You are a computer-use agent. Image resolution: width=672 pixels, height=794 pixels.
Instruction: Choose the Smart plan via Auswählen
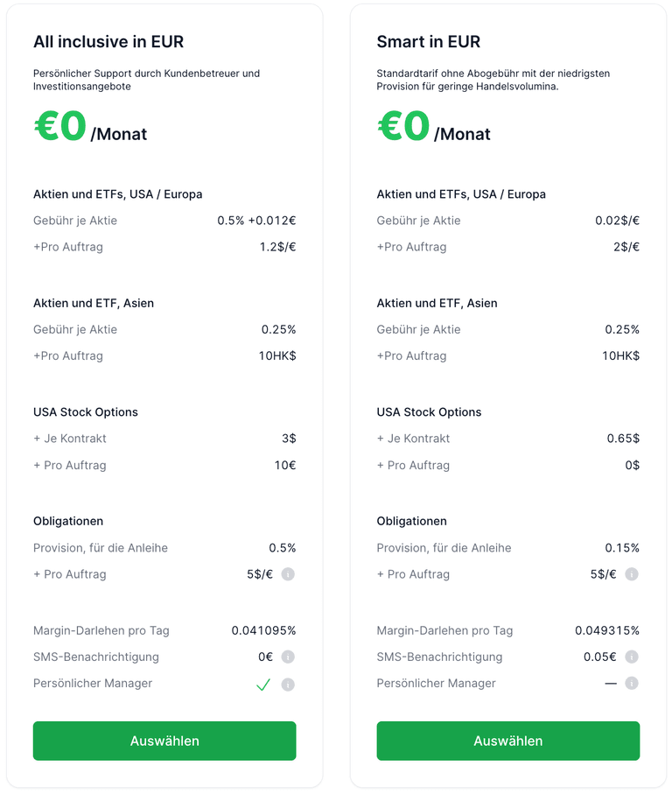[507, 741]
